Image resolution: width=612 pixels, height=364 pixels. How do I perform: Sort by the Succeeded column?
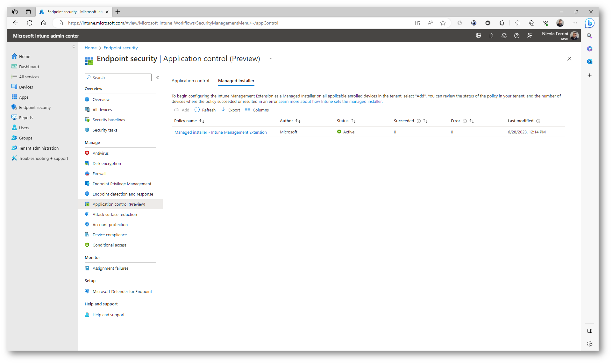coord(425,121)
